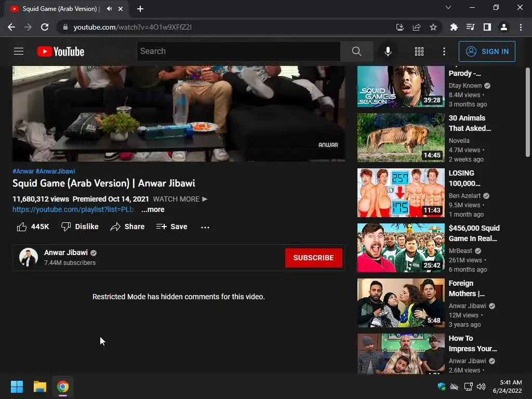Go to YouTube home via logo
This screenshot has height=399, width=532.
61,51
